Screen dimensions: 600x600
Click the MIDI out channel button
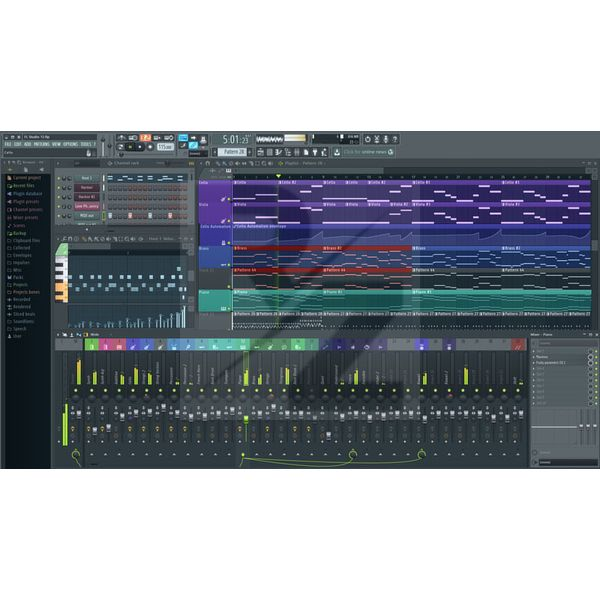pyautogui.click(x=87, y=215)
